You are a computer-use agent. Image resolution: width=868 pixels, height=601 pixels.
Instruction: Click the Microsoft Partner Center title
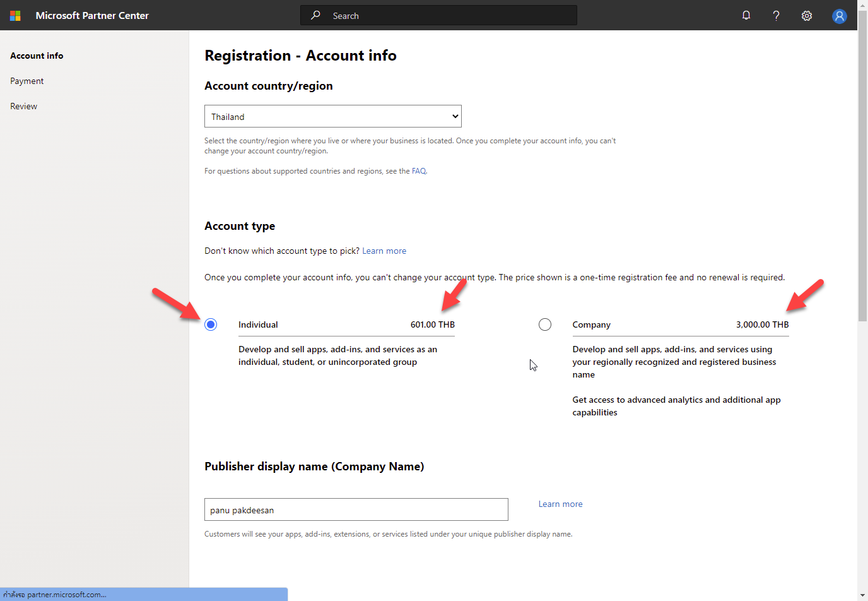coord(92,16)
